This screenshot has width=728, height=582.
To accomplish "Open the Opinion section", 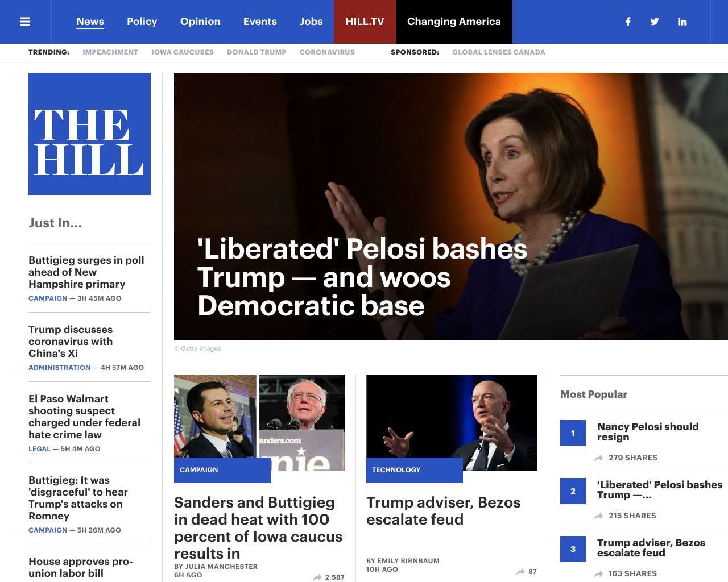I will [x=200, y=22].
